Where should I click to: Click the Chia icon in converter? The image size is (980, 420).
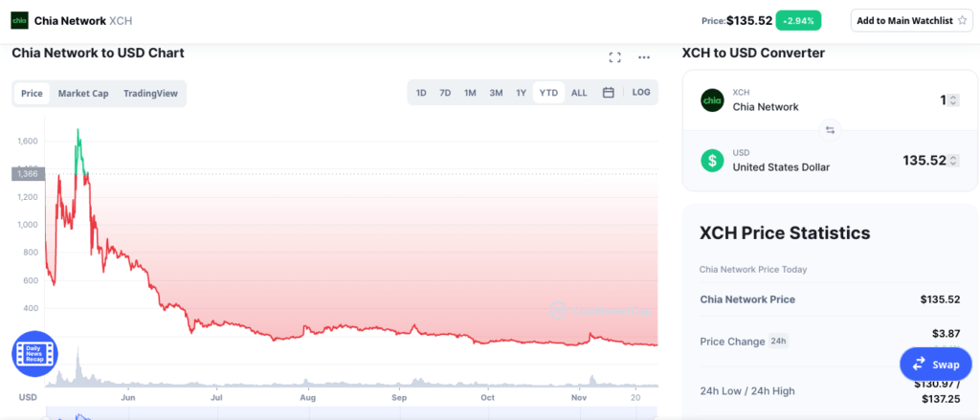coord(712,99)
